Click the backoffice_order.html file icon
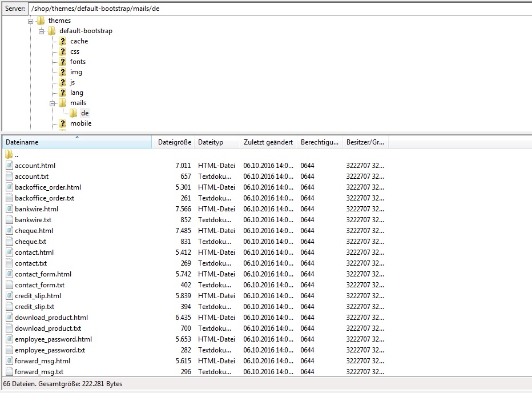The width and height of the screenshot is (532, 393). point(10,187)
